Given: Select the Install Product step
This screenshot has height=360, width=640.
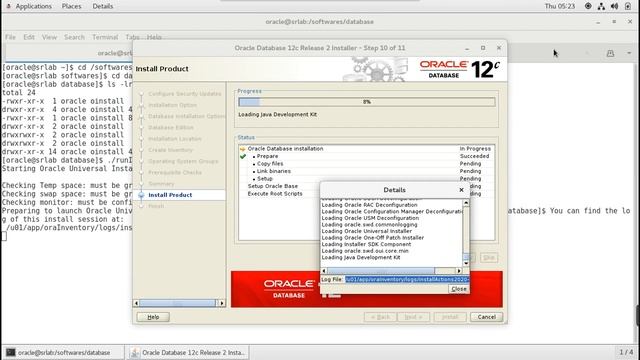Looking at the screenshot, I should pyautogui.click(x=170, y=195).
